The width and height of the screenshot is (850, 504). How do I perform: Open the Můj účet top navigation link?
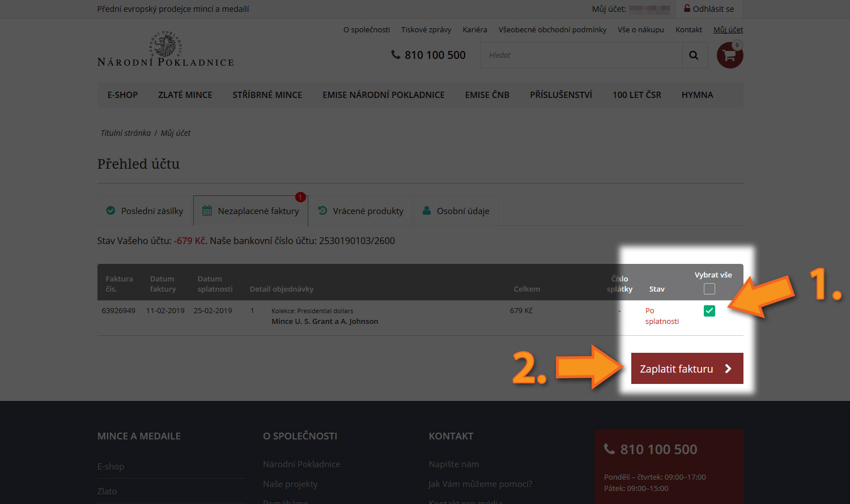click(728, 29)
